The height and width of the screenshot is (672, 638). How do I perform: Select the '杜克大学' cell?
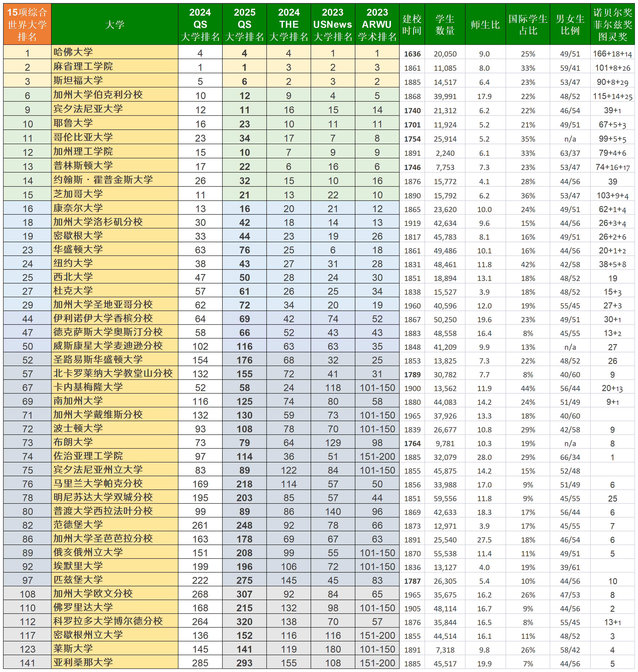[x=115, y=291]
